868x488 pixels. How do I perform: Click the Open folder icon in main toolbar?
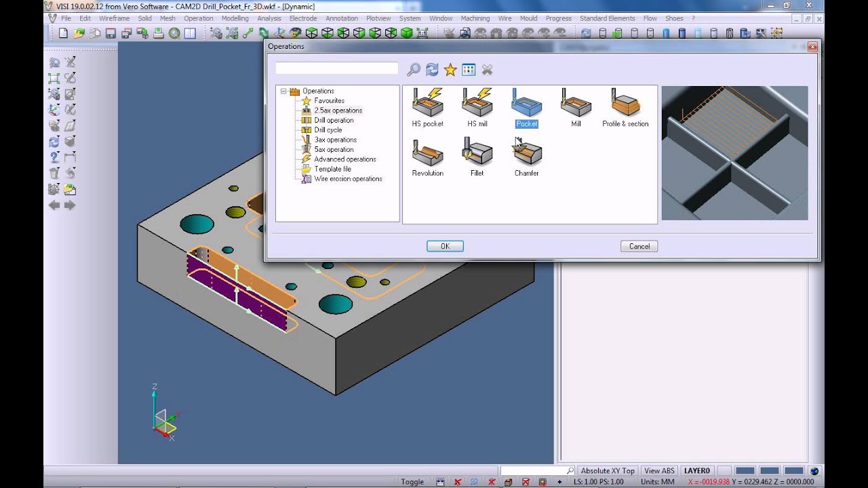coord(79,33)
